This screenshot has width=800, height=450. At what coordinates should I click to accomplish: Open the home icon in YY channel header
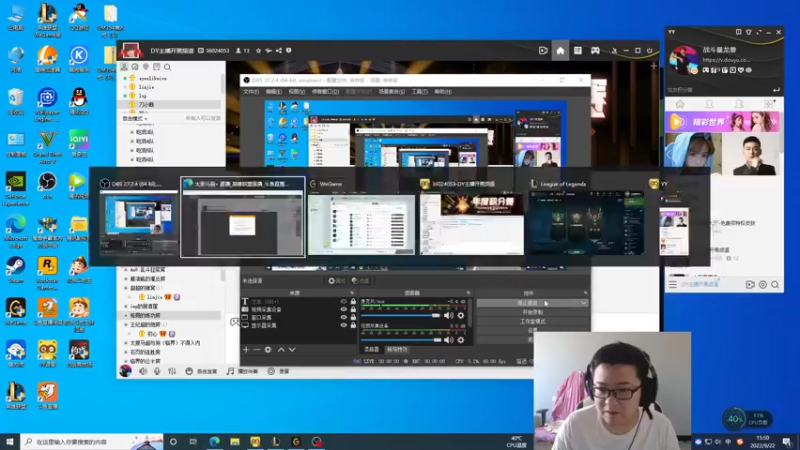[560, 51]
